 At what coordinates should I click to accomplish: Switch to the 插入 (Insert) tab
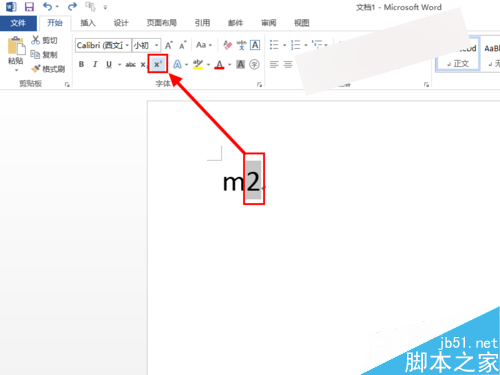click(88, 23)
